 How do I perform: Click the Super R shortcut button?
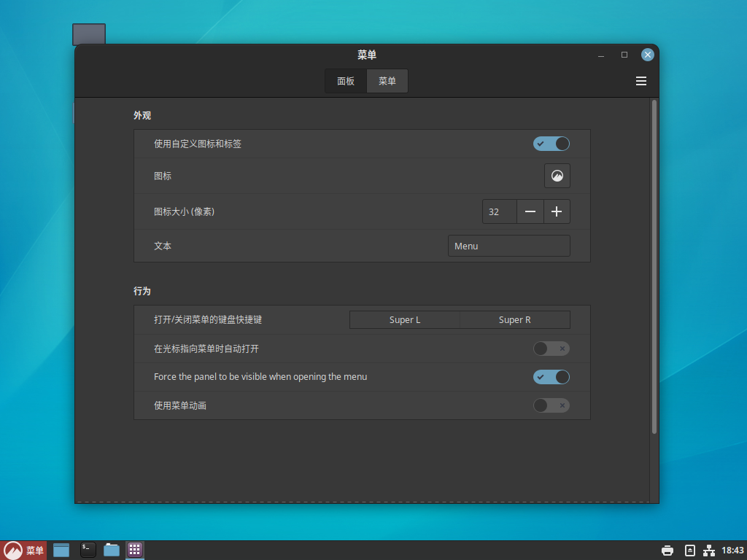(x=515, y=320)
